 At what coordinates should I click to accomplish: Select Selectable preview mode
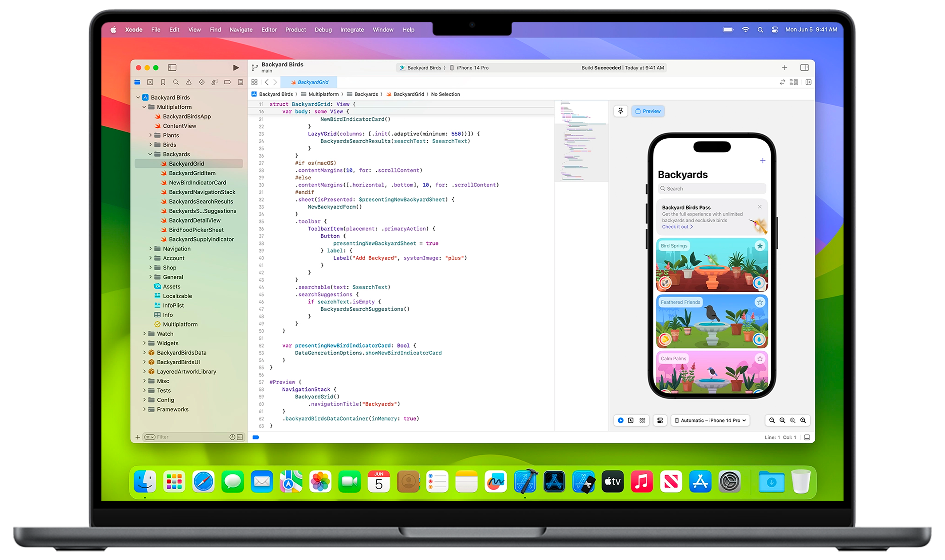tap(631, 420)
